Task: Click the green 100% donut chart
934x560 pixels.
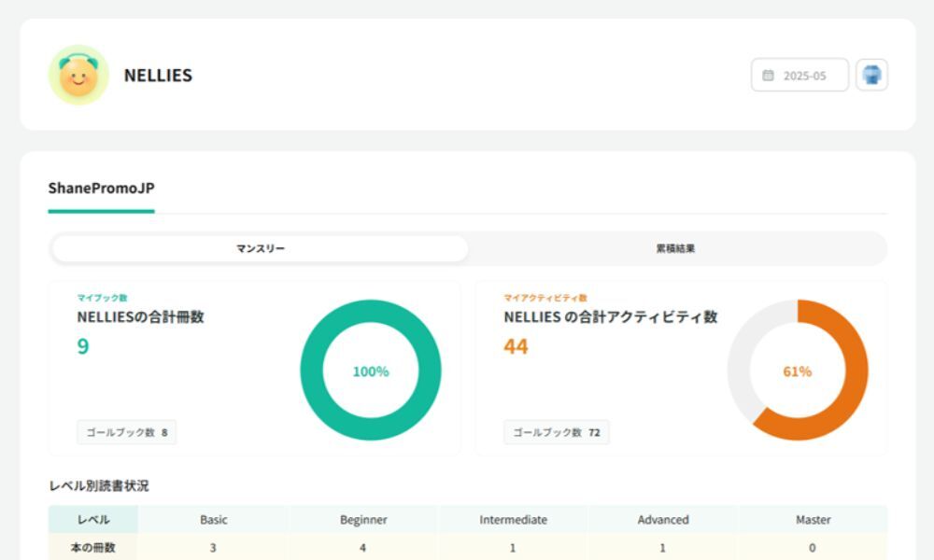Action: point(371,371)
